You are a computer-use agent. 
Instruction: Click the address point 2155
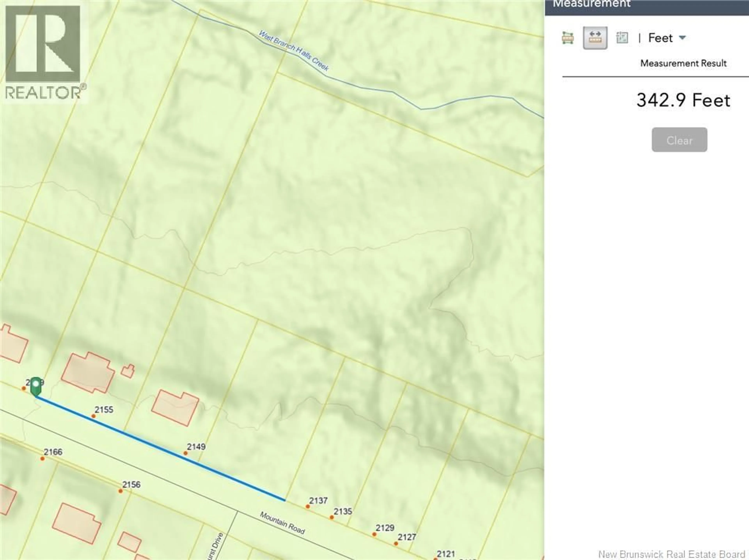93,416
